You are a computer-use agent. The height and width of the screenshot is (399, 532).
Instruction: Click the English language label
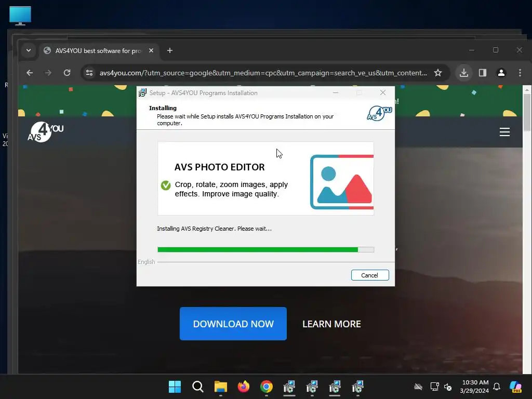tap(146, 262)
